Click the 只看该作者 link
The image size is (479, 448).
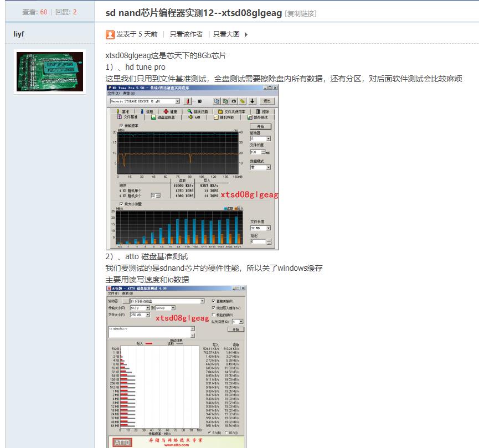coord(186,34)
